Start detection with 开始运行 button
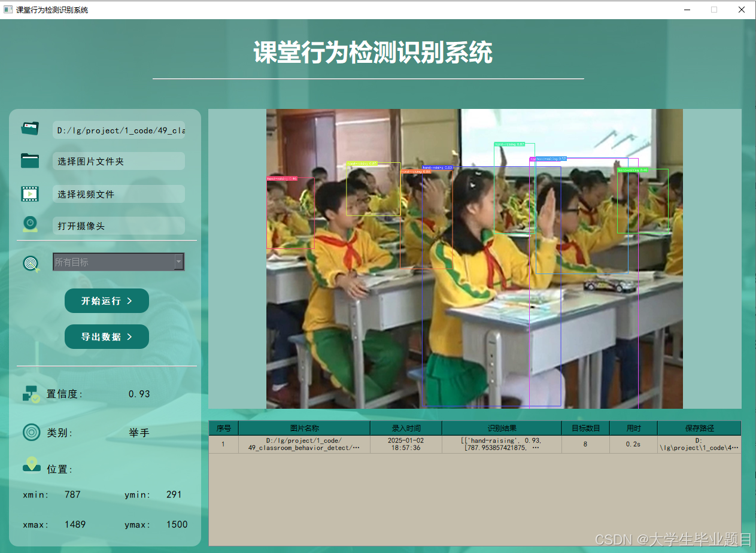The image size is (756, 553). click(x=107, y=300)
